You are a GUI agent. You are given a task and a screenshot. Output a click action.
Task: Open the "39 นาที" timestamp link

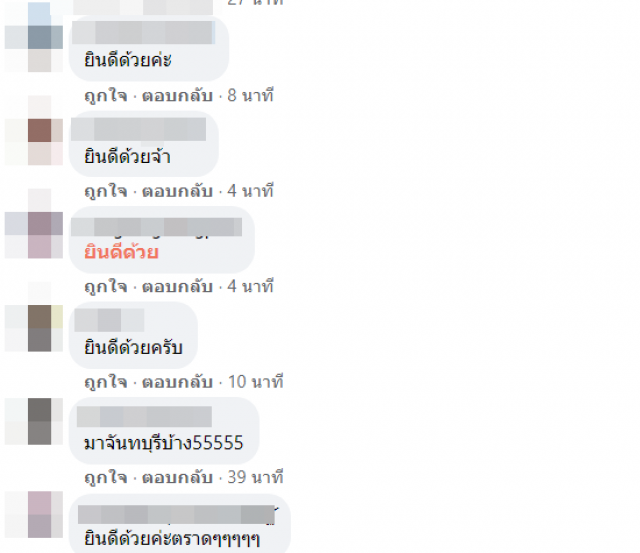click(x=255, y=477)
